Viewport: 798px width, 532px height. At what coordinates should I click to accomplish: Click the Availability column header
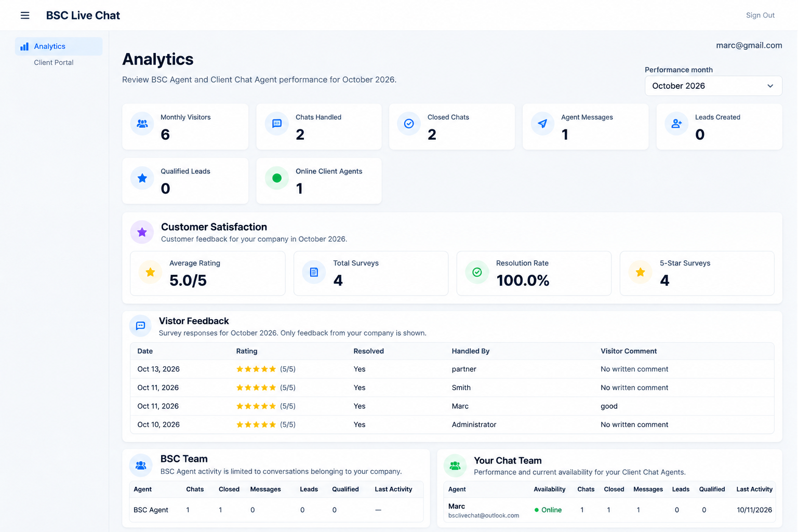coord(550,489)
